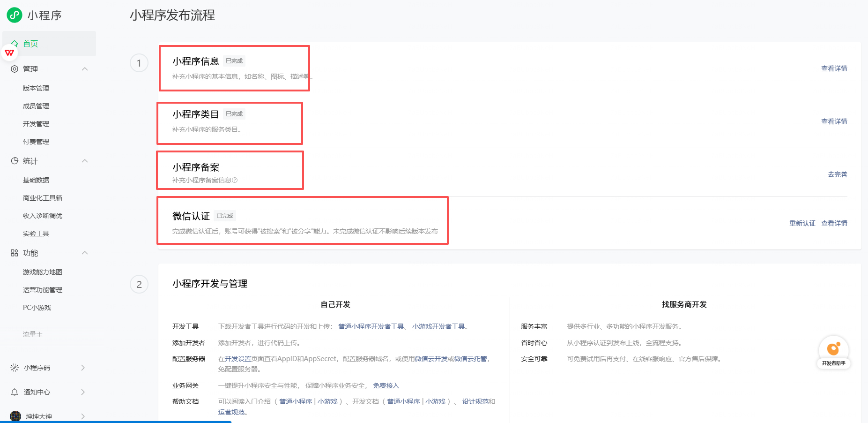Select the 首页 home icon
This screenshot has height=423, width=868.
point(14,43)
